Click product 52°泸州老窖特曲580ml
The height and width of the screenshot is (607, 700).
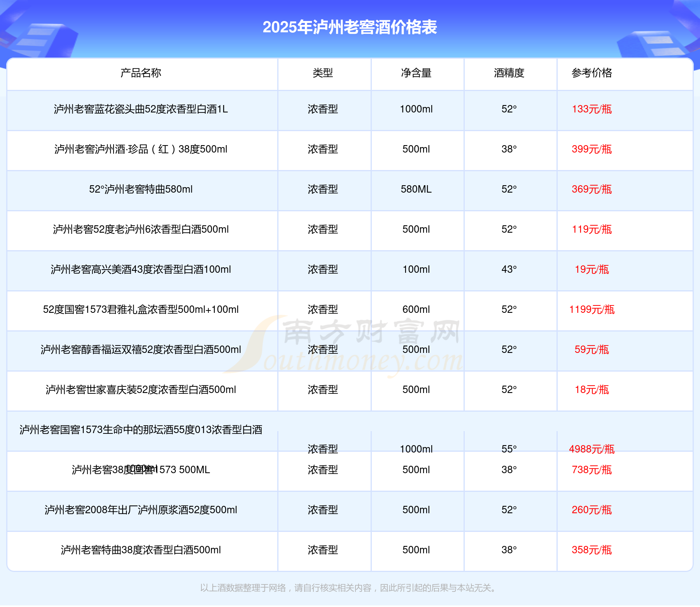pyautogui.click(x=141, y=189)
